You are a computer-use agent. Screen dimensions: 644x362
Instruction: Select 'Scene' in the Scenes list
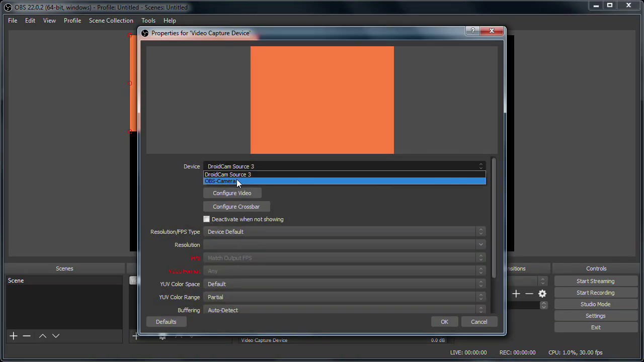coord(64,281)
